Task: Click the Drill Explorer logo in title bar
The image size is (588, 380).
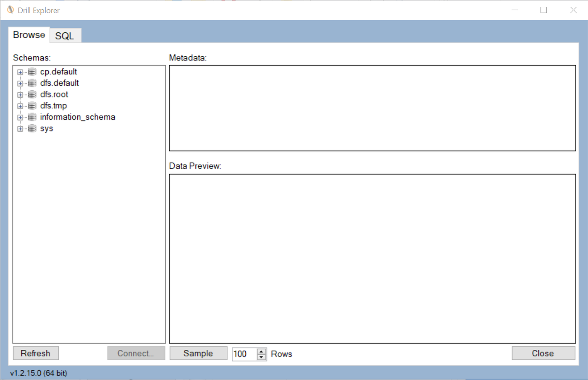Action: tap(11, 10)
